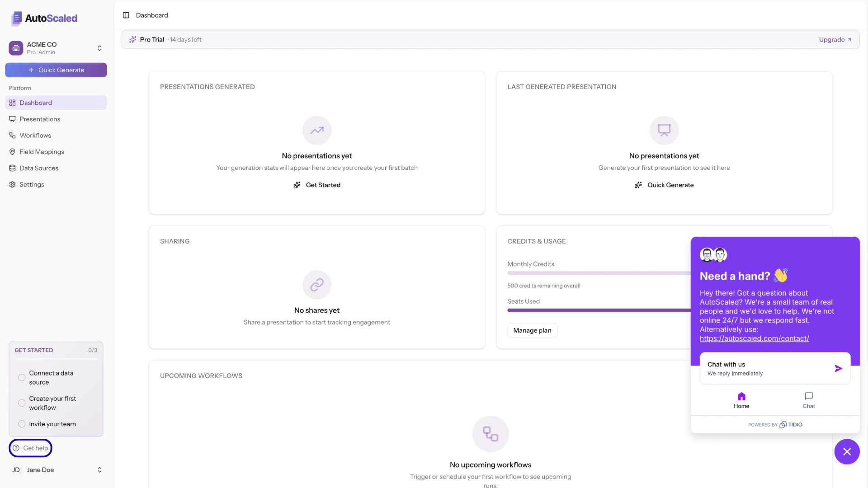Switch to the Chat tab in widget
The image size is (868, 488).
coord(808,400)
